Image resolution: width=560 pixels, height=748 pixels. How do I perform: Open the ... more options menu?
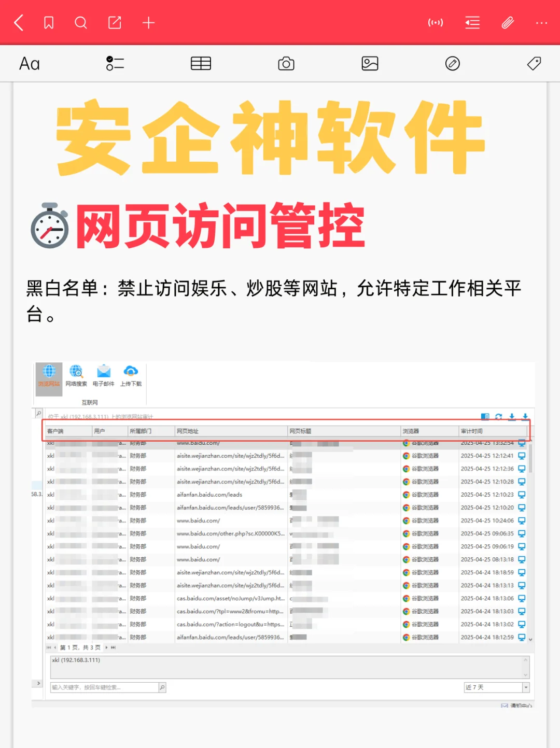[x=541, y=23]
